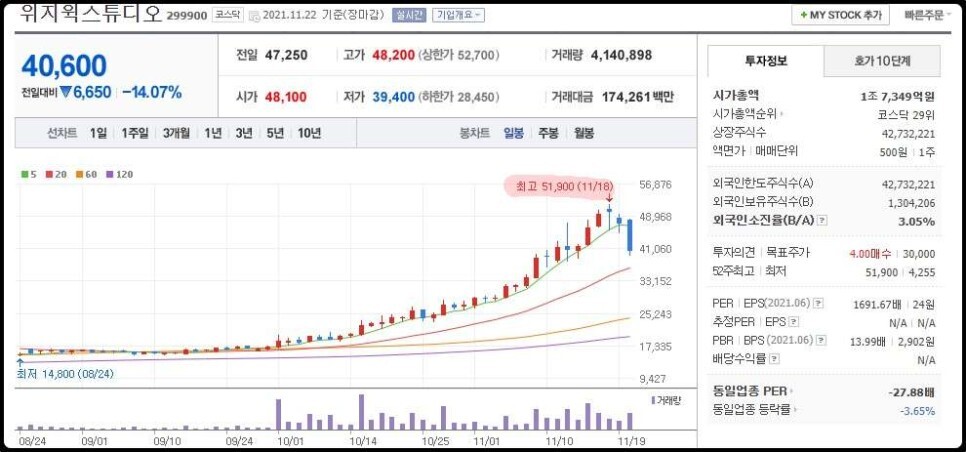The width and height of the screenshot is (966, 452).
Task: Select the 1일 line chart period
Action: (x=98, y=133)
